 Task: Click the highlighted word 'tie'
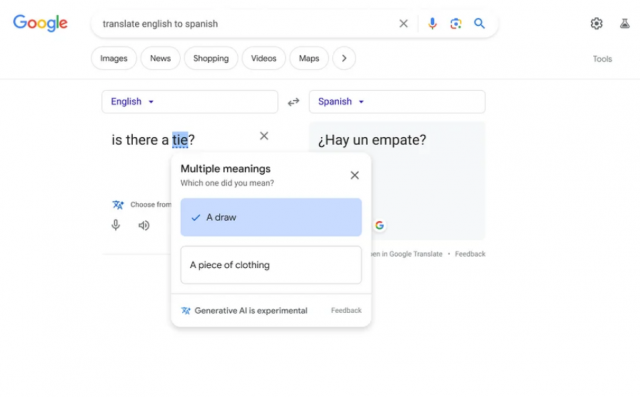point(180,140)
